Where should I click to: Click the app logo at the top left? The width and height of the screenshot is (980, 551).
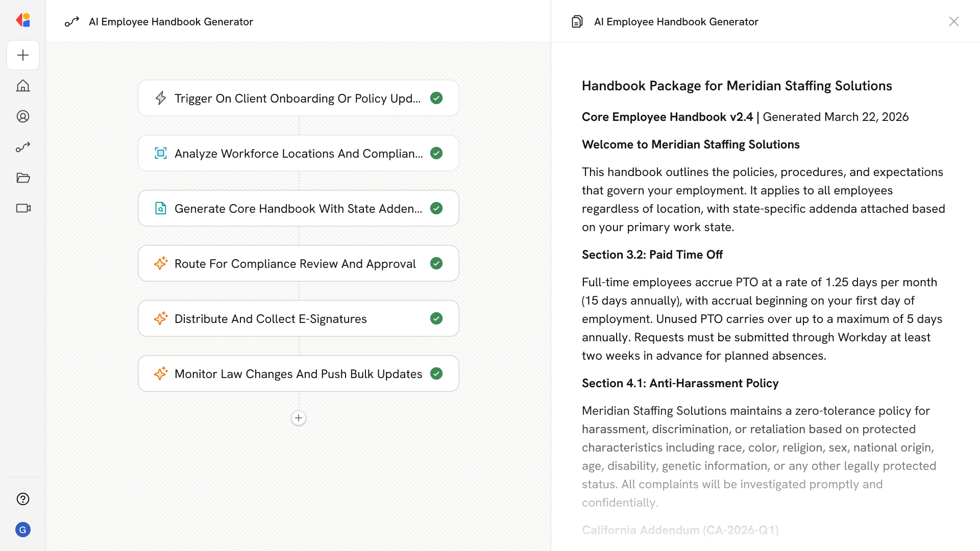(x=23, y=20)
